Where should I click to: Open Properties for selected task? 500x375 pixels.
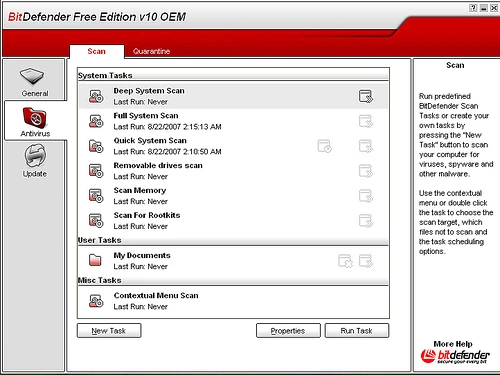point(288,331)
